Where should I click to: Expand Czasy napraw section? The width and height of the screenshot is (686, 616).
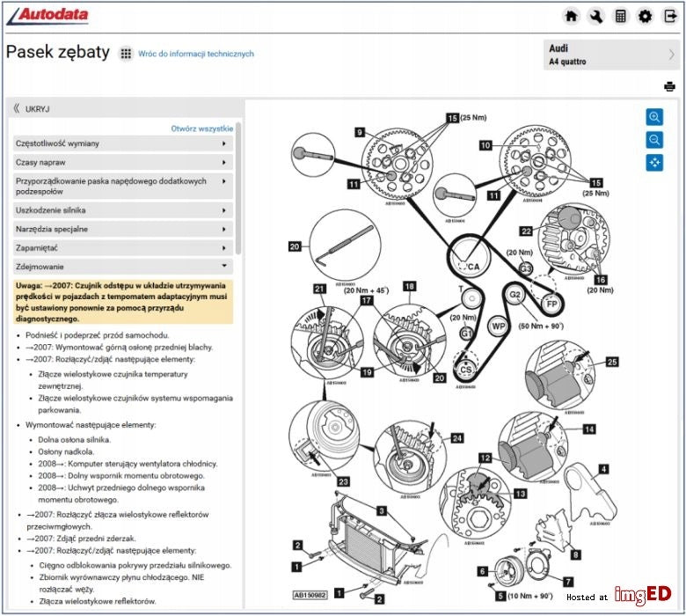coord(123,163)
